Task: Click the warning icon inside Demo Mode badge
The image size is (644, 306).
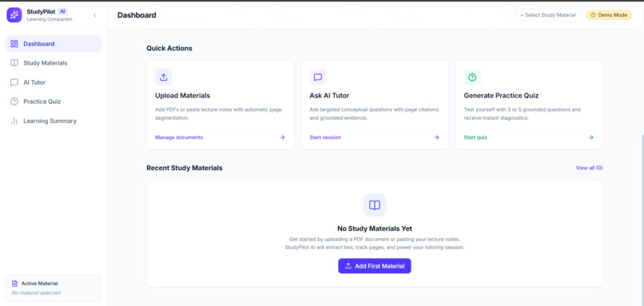Action: (x=593, y=15)
